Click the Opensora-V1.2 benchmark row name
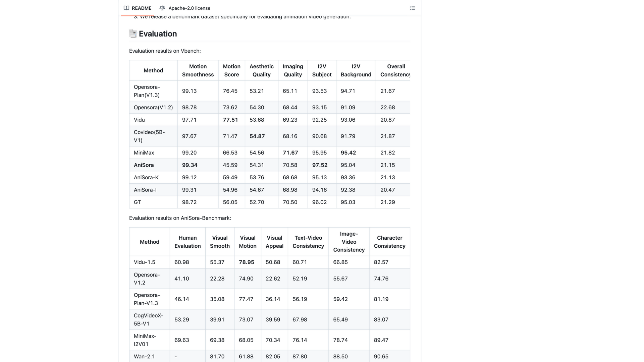The width and height of the screenshot is (644, 362). pyautogui.click(x=147, y=279)
